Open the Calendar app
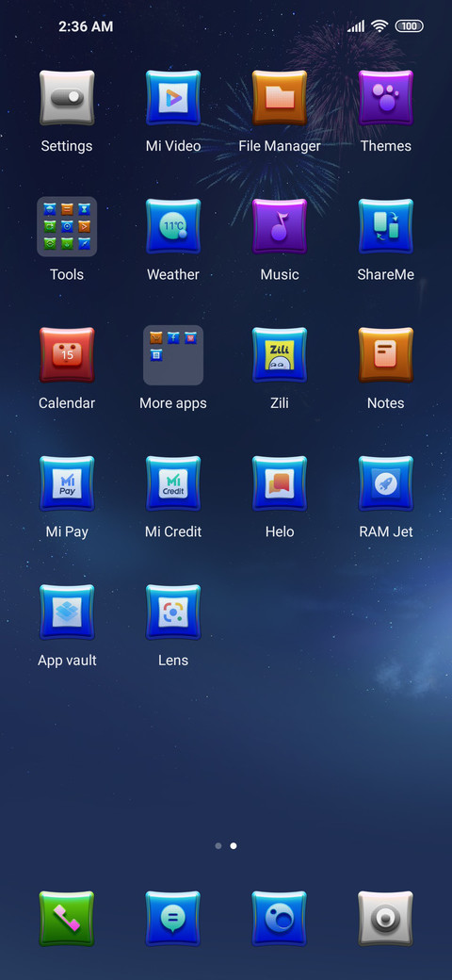The height and width of the screenshot is (980, 452). (67, 355)
